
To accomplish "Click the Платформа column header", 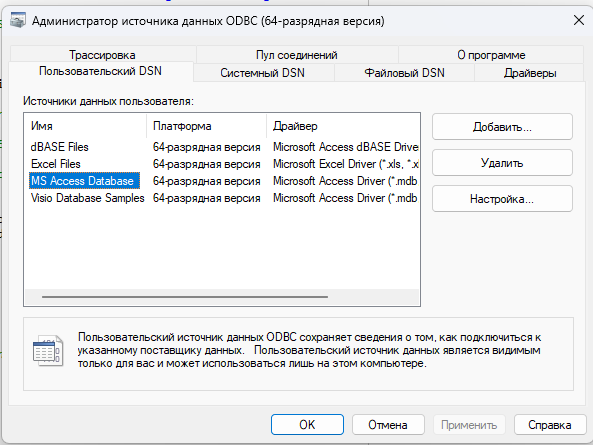I will pos(206,126).
